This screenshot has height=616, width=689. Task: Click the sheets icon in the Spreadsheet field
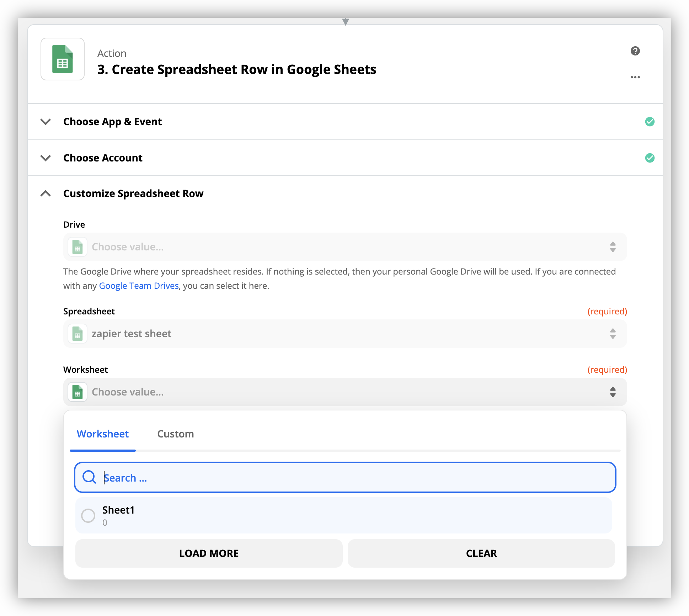[x=78, y=334]
